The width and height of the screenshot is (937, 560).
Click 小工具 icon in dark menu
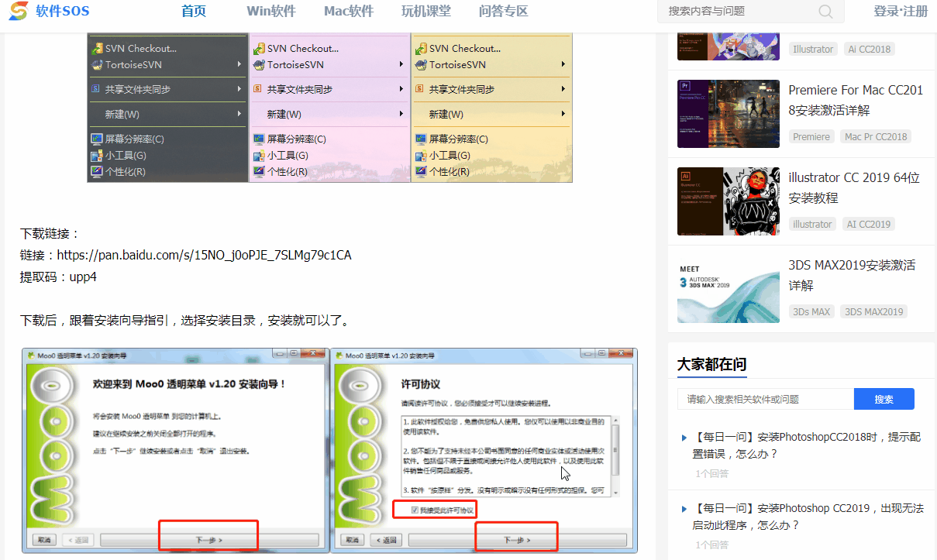point(97,155)
